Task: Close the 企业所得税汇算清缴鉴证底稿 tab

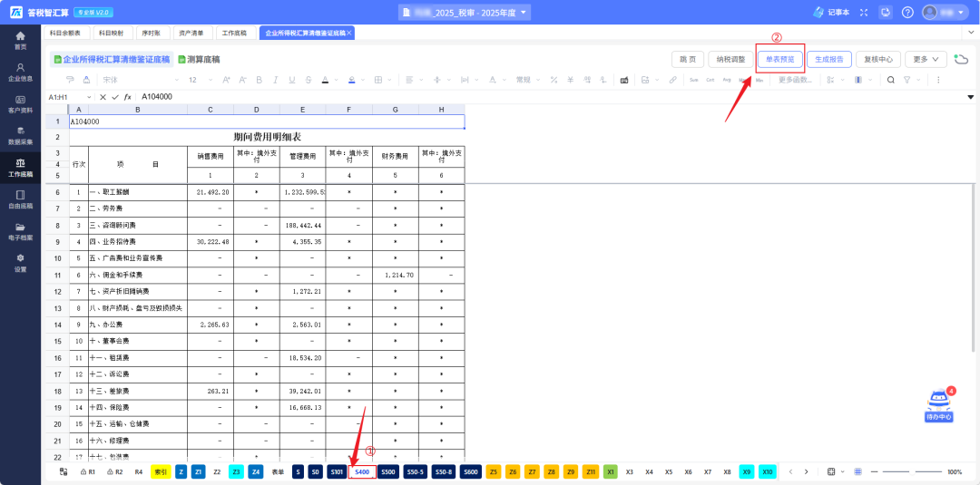Action: pyautogui.click(x=349, y=33)
